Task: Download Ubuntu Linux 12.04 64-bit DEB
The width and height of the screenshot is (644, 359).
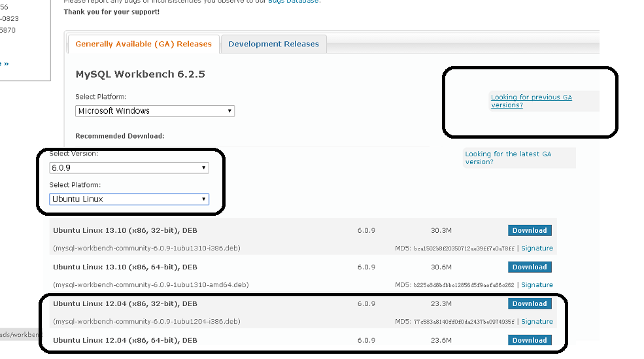Action: (x=530, y=340)
